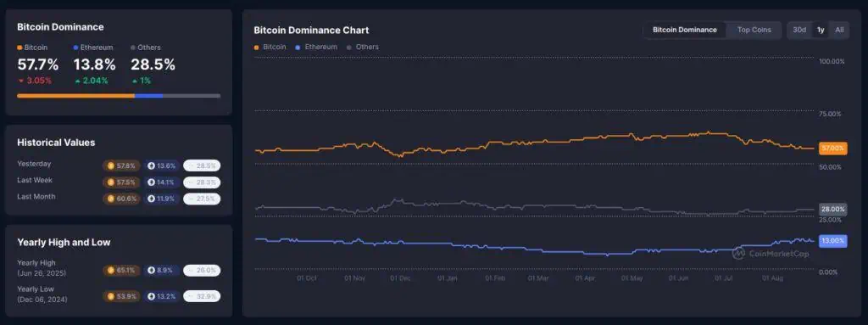Click the 0.00% axis label
Image resolution: width=868 pixels, height=325 pixels.
click(x=828, y=272)
